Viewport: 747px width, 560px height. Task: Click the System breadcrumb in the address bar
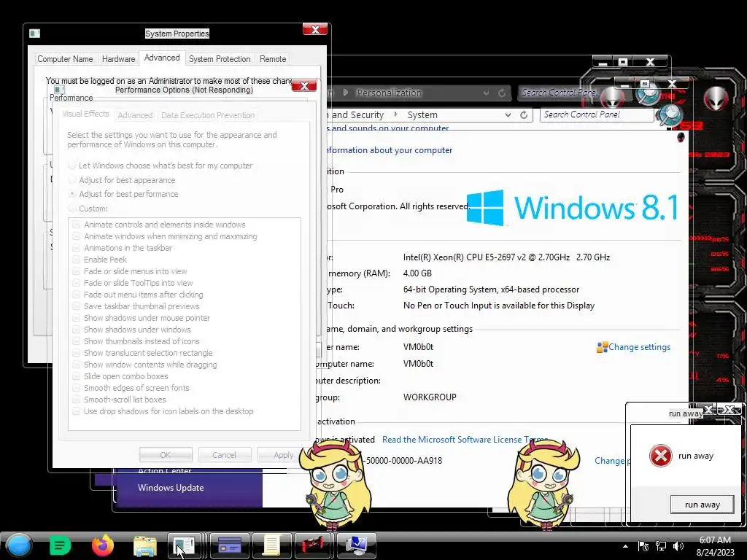coord(422,114)
